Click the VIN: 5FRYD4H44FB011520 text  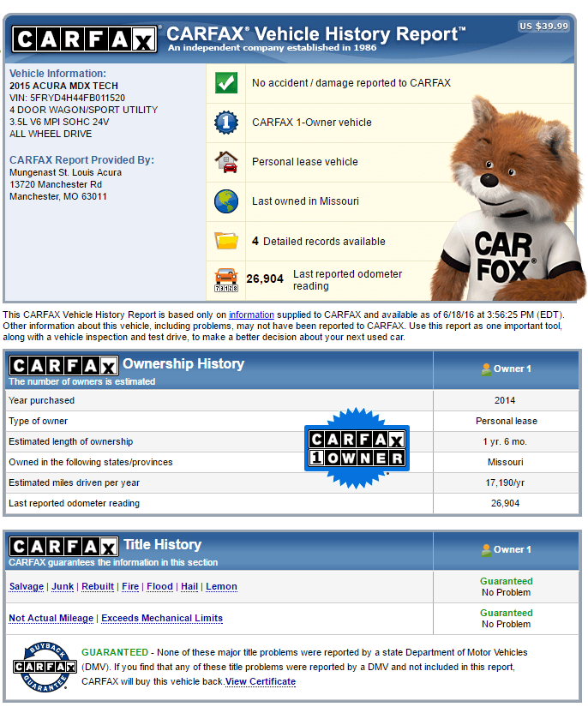tap(67, 98)
